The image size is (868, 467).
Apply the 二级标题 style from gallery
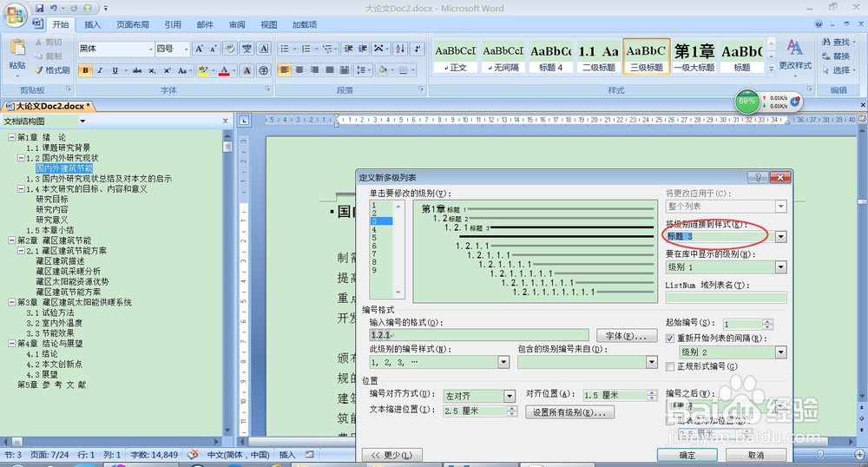click(x=599, y=56)
